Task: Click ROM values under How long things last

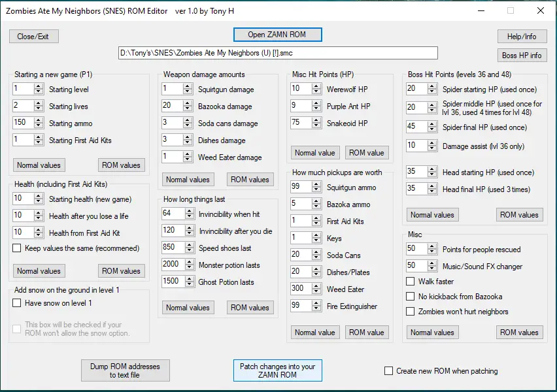Action: pos(250,308)
